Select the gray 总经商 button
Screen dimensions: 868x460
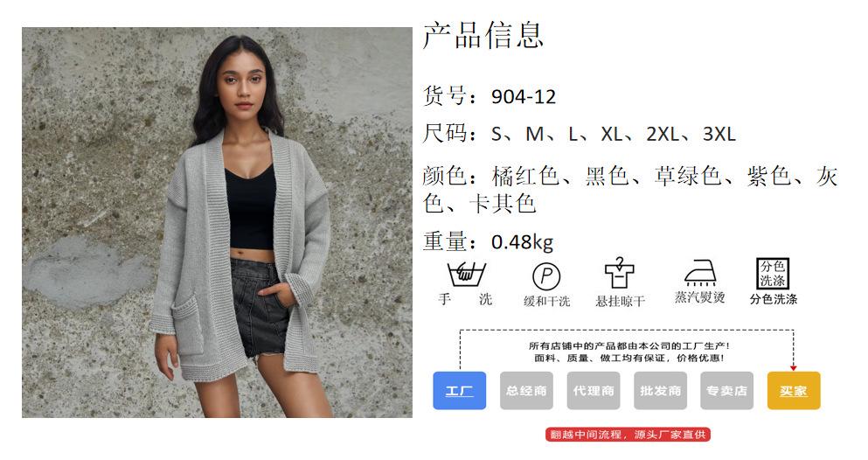[526, 391]
